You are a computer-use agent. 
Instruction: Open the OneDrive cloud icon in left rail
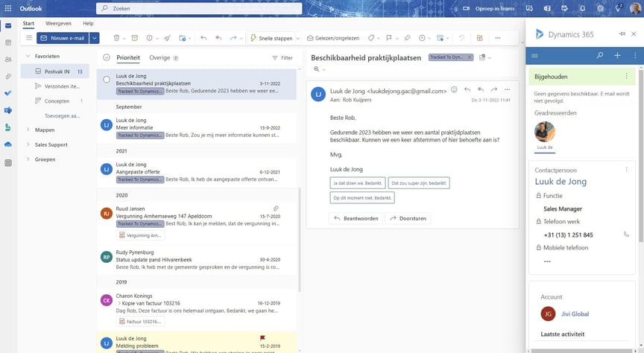(7, 144)
